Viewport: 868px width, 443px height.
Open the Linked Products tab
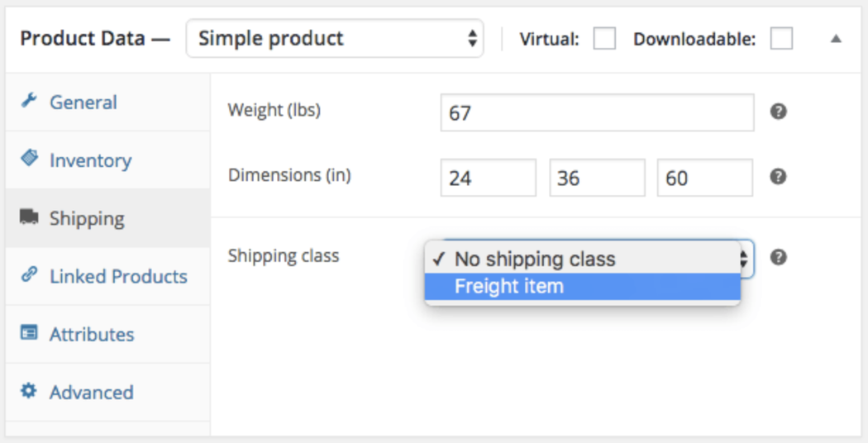point(118,276)
